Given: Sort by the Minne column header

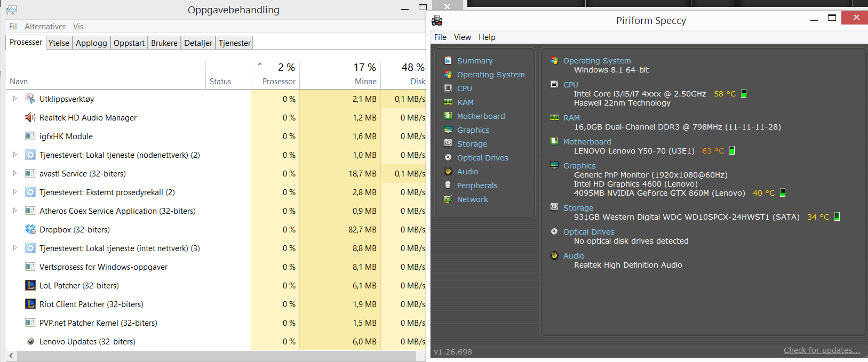Looking at the screenshot, I should 340,75.
